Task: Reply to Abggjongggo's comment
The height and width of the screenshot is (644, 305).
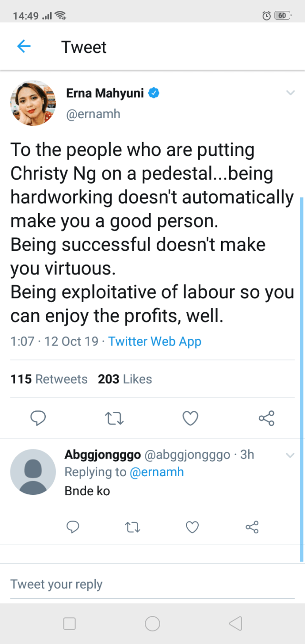Action: tap(72, 527)
